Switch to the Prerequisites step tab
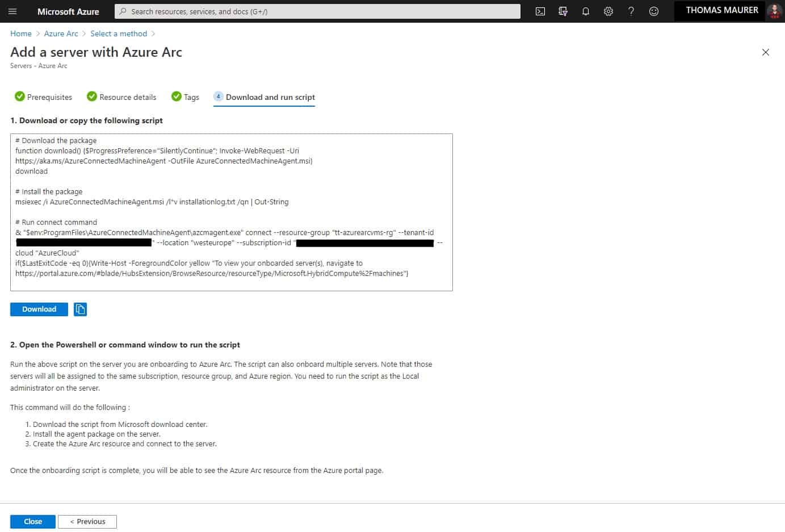Screen dimensions: 785x532 pos(44,97)
